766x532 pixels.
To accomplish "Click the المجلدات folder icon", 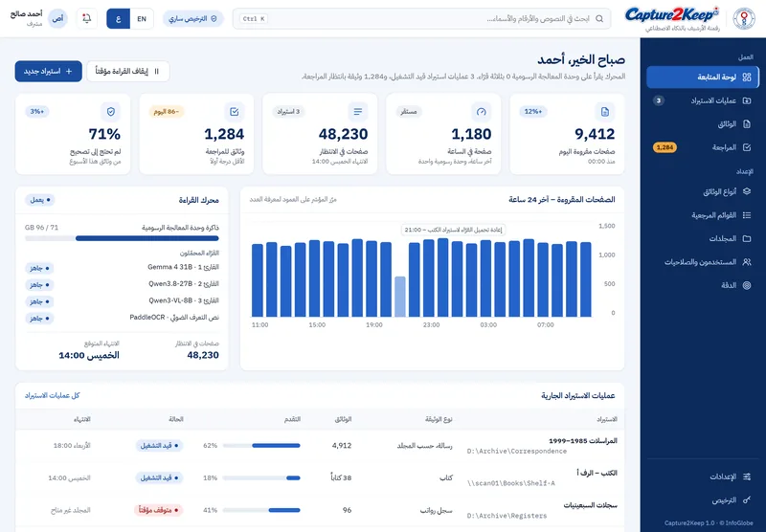I will pyautogui.click(x=747, y=238).
